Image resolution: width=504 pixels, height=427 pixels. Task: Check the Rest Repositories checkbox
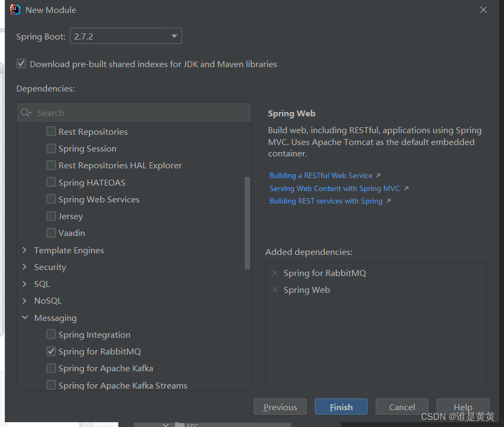tap(51, 131)
